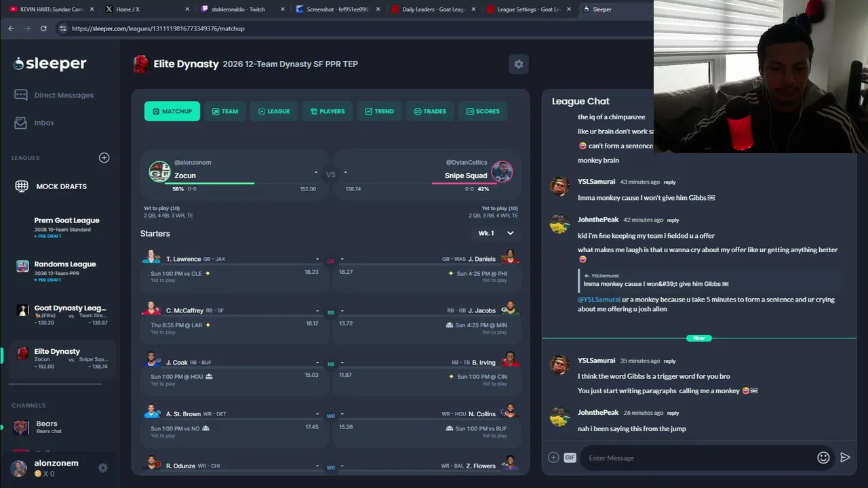Click Zocun team avatar in matchup header

159,171
